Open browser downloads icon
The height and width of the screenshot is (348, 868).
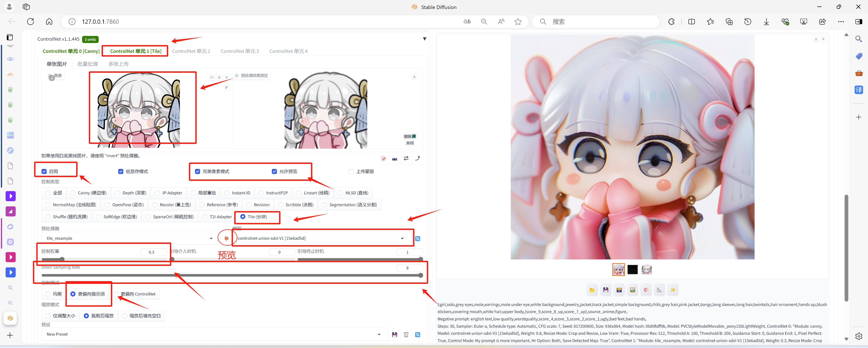tap(766, 22)
